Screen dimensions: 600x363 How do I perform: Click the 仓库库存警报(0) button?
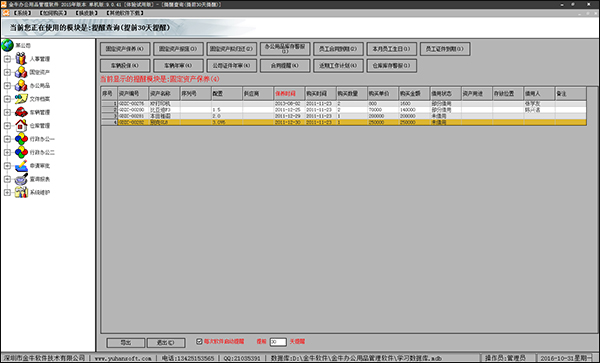coord(391,66)
